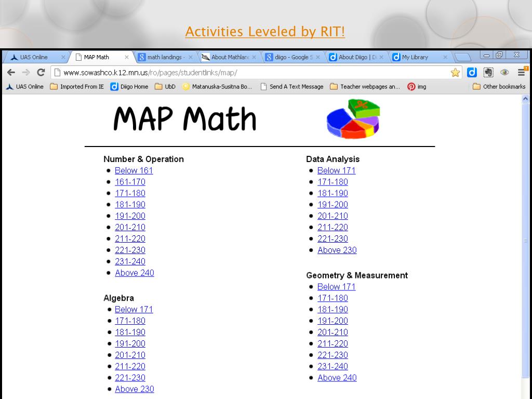Open the UAS Online bookmark
The width and height of the screenshot is (532, 399).
[x=25, y=87]
